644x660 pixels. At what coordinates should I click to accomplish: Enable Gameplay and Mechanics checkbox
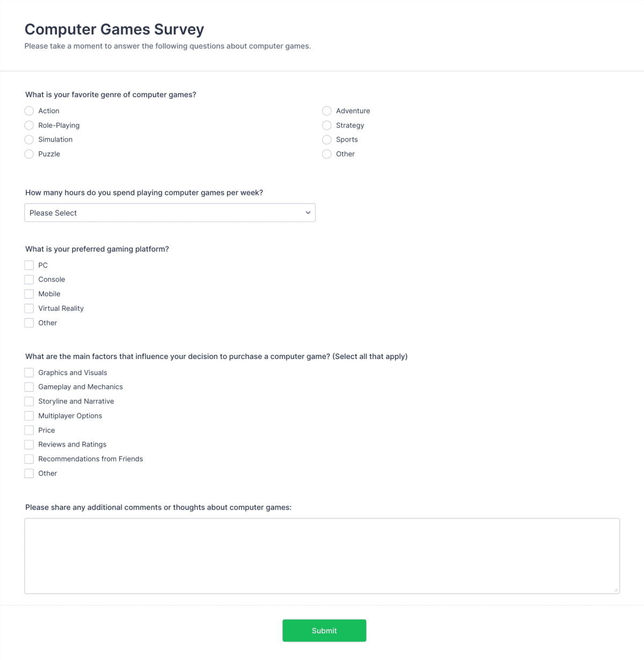[29, 387]
